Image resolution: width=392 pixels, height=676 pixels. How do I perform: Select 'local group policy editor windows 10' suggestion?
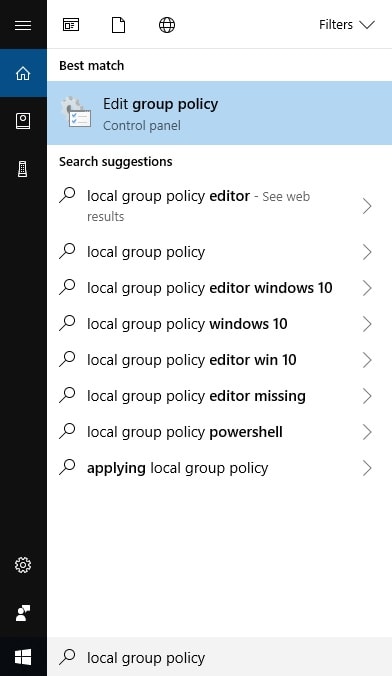coord(220,288)
